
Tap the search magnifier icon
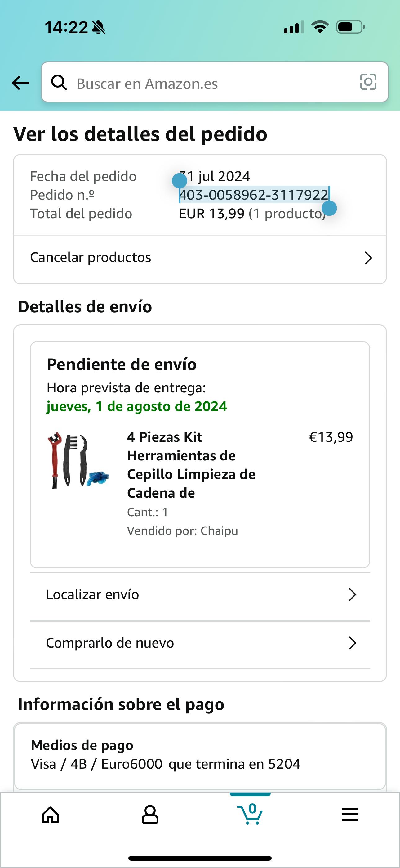(x=59, y=83)
